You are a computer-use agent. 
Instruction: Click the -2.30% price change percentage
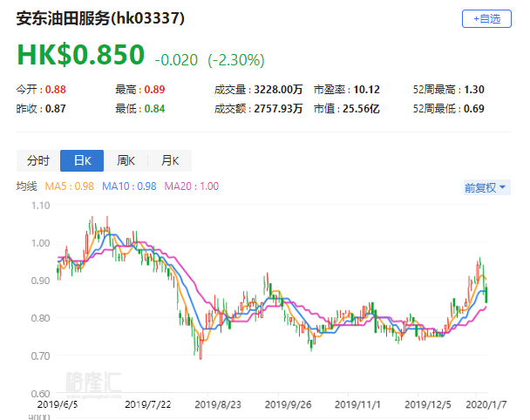tap(235, 60)
